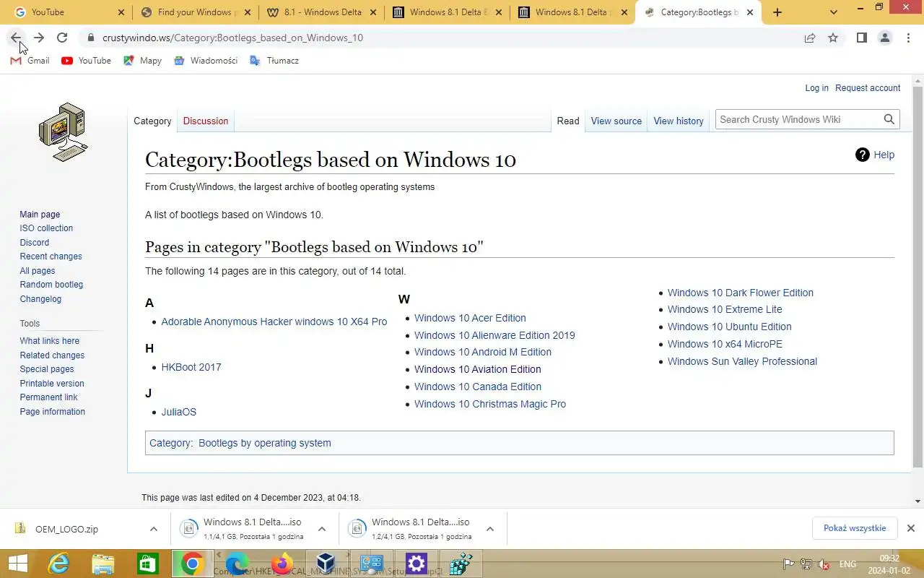Click the ENG language indicator
The width and height of the screenshot is (924, 578).
pyautogui.click(x=847, y=564)
